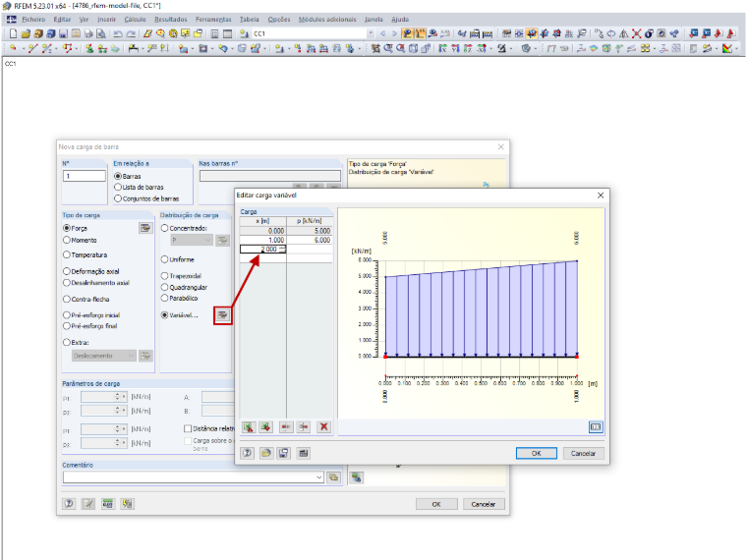Click units table icon at bottom of Nova carga dialog

point(108,503)
